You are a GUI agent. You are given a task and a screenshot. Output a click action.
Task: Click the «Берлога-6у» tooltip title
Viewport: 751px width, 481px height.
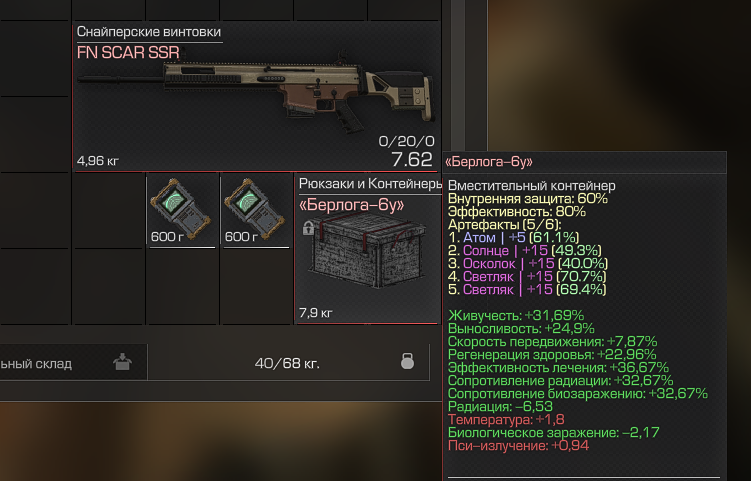point(489,162)
